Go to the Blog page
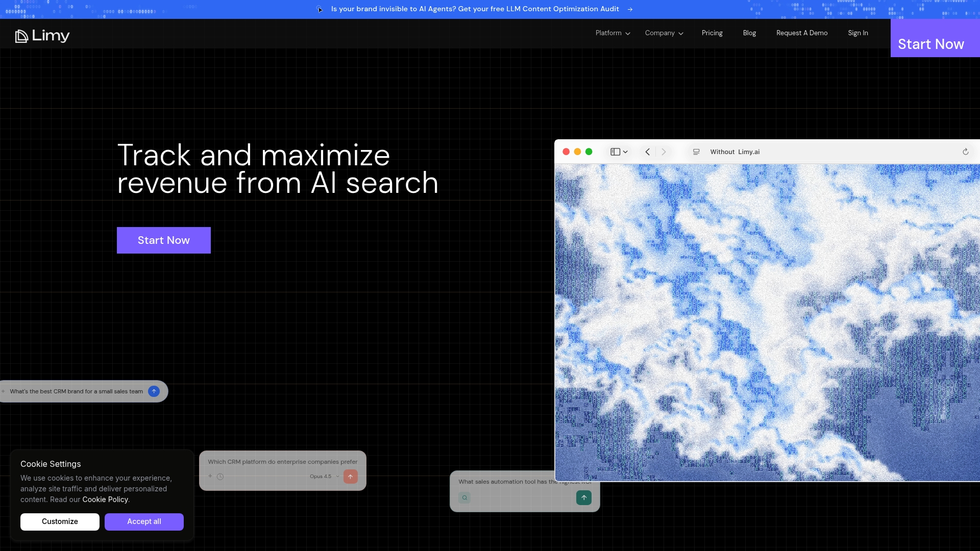980x551 pixels. (749, 33)
